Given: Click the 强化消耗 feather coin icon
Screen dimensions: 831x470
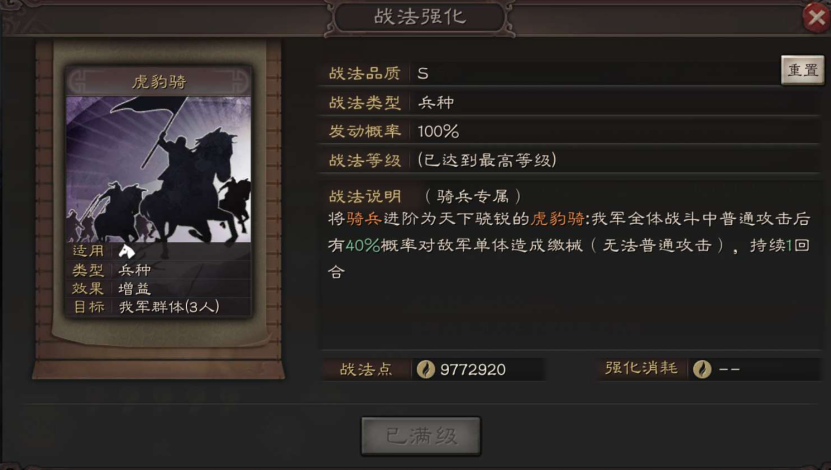Looking at the screenshot, I should pos(702,369).
